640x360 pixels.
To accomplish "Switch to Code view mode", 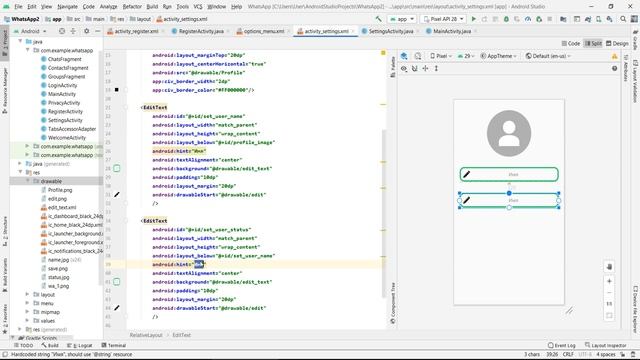I will click(571, 43).
